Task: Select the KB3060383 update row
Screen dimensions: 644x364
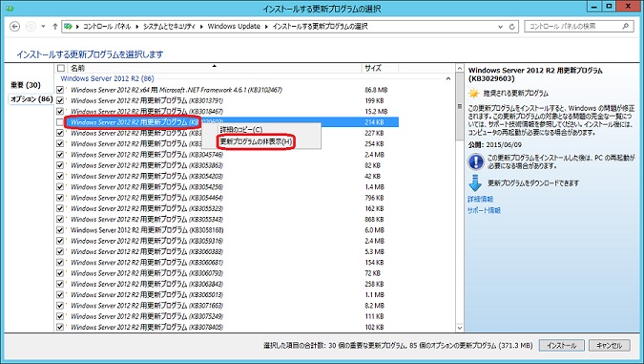Action: (x=227, y=251)
